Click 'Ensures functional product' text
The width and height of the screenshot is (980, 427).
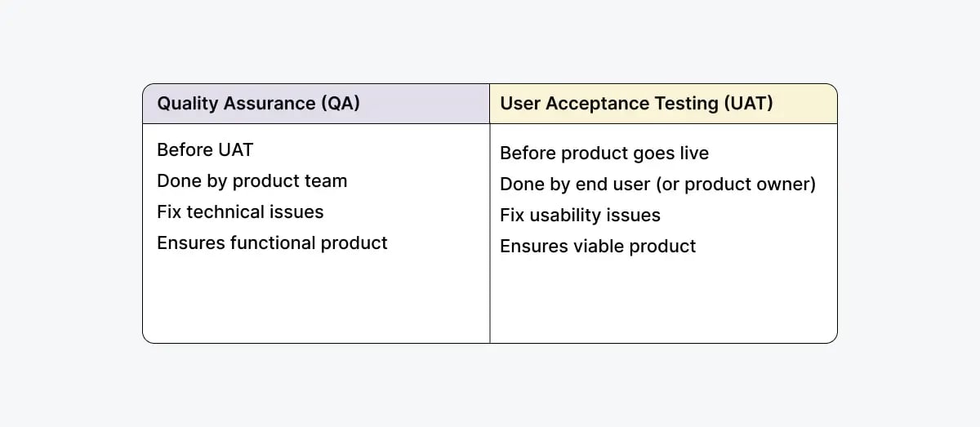point(272,243)
